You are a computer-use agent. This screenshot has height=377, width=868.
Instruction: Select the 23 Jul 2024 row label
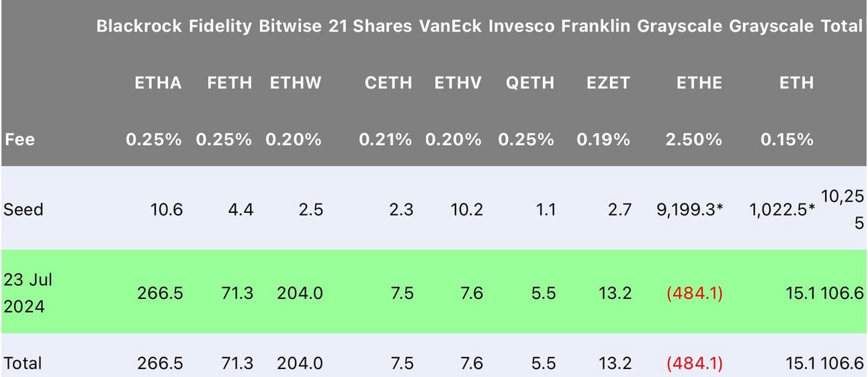(x=28, y=293)
